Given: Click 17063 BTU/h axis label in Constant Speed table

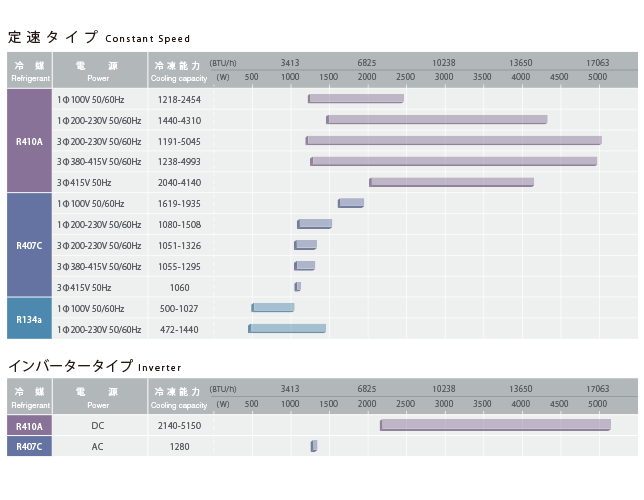Looking at the screenshot, I should click(x=597, y=63).
